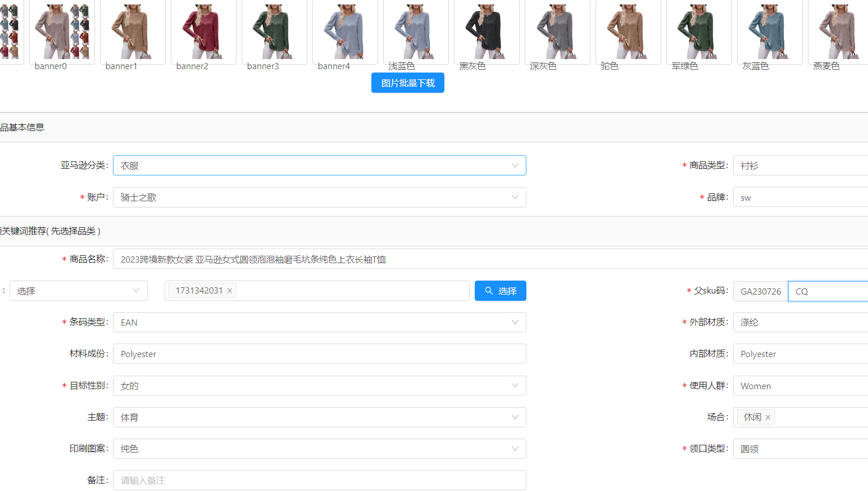The width and height of the screenshot is (868, 492).
Task: Choose the 黑灰色 color thumbnail
Action: pos(487,31)
